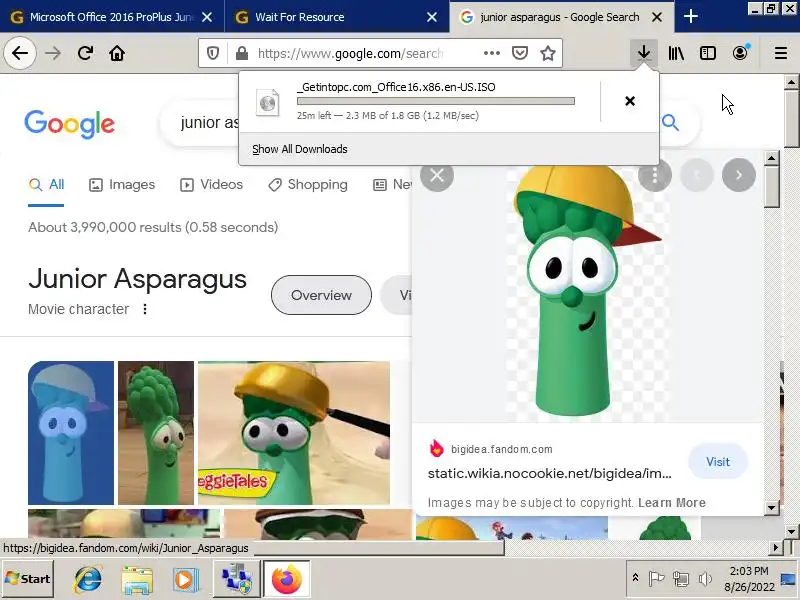Open Windows Media Player from taskbar

coord(185,579)
